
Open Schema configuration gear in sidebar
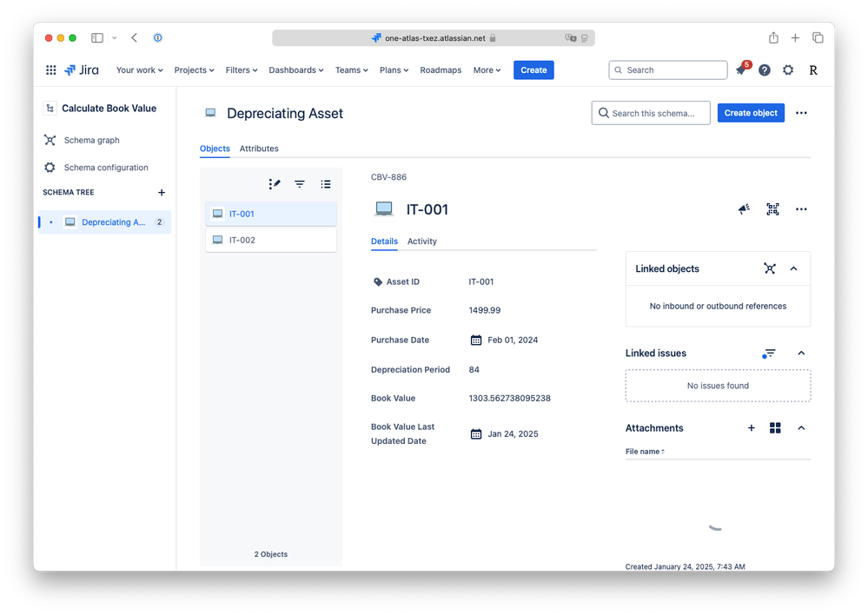click(50, 167)
